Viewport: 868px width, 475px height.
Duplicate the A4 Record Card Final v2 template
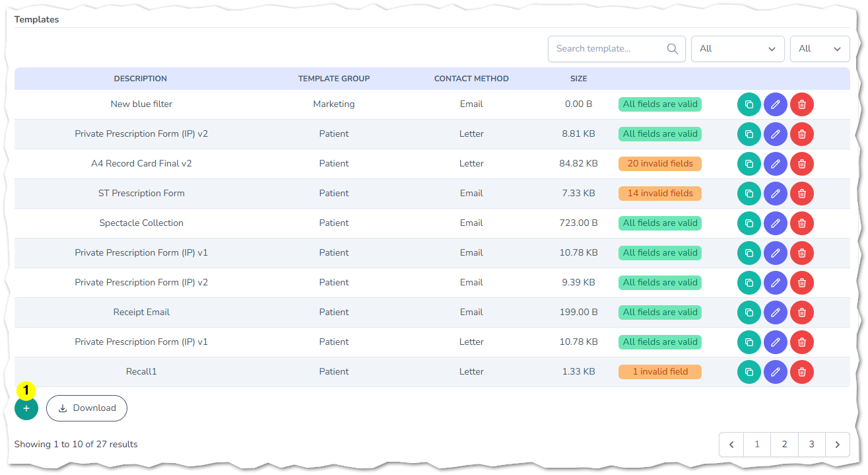coord(749,164)
